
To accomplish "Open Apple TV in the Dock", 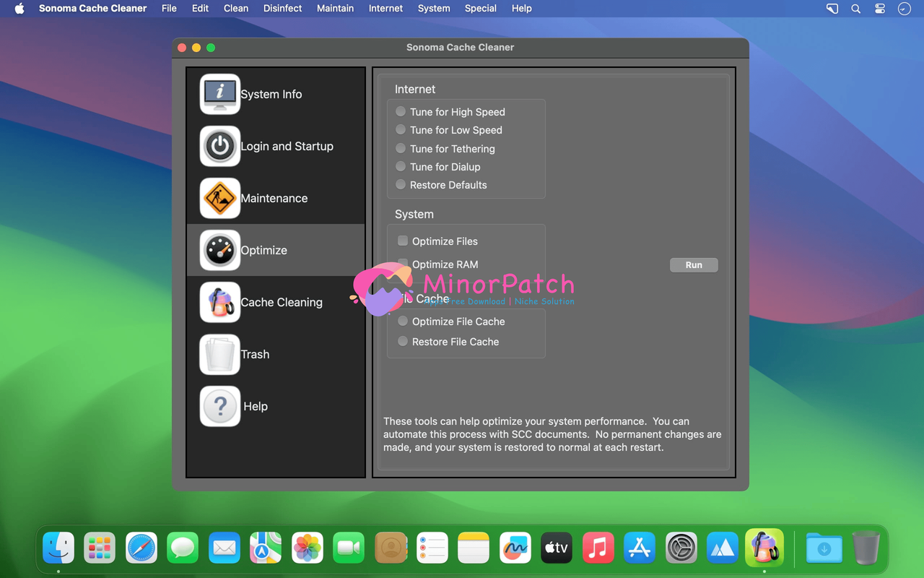I will coord(557,548).
